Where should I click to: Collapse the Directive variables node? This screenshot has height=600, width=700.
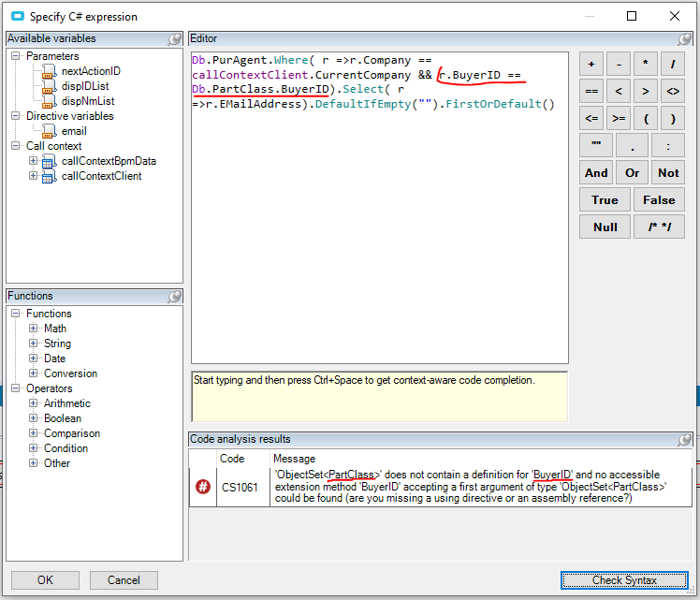16,116
